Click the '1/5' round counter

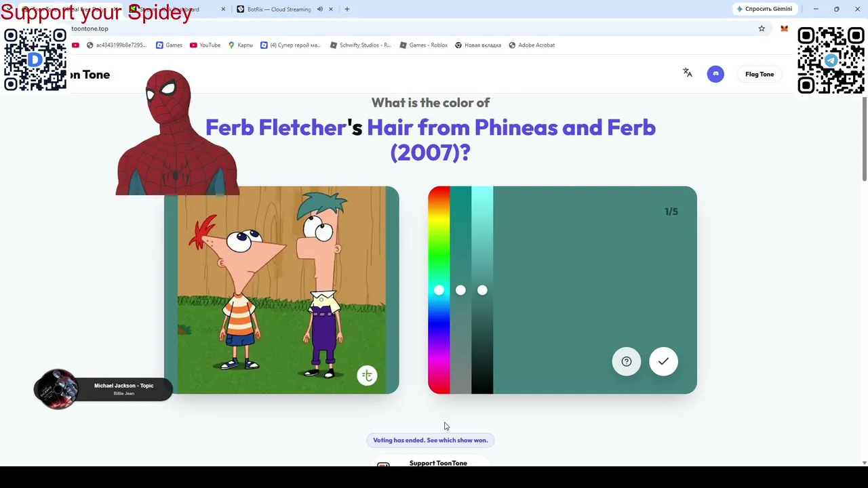671,211
